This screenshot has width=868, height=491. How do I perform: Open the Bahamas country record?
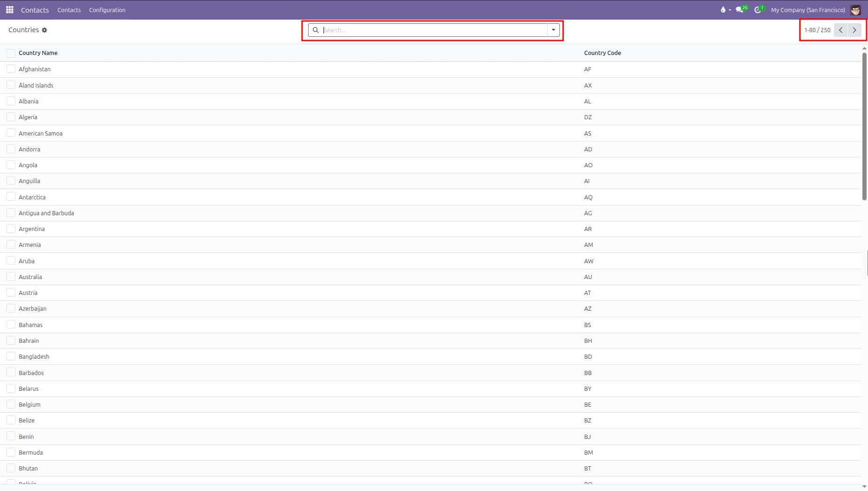[x=31, y=325]
